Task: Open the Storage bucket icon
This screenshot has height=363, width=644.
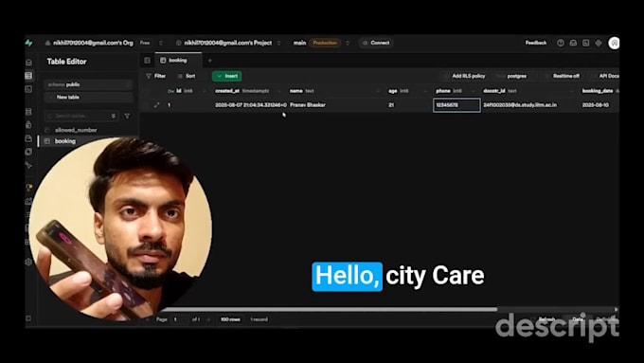Action: coord(28,138)
